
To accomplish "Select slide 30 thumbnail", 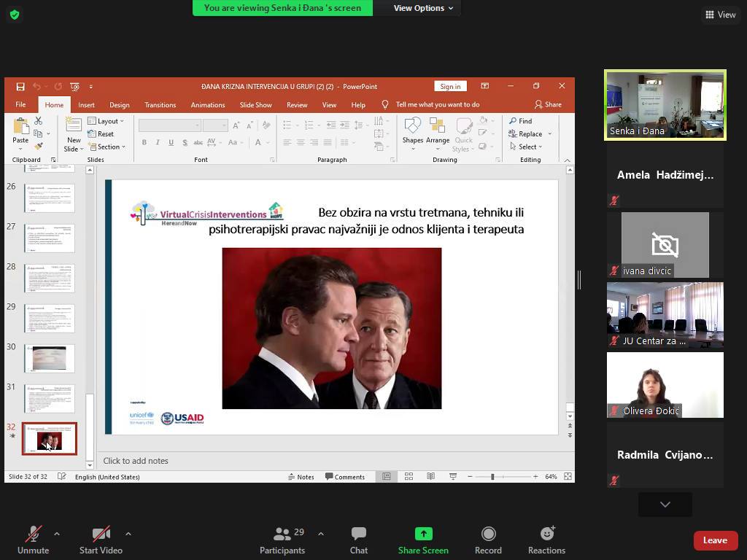I will pos(49,358).
